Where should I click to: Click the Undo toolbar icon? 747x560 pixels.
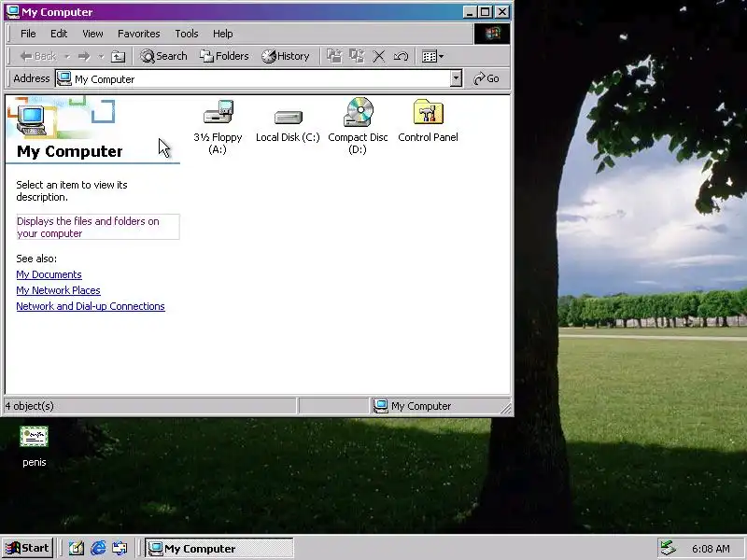pyautogui.click(x=401, y=56)
